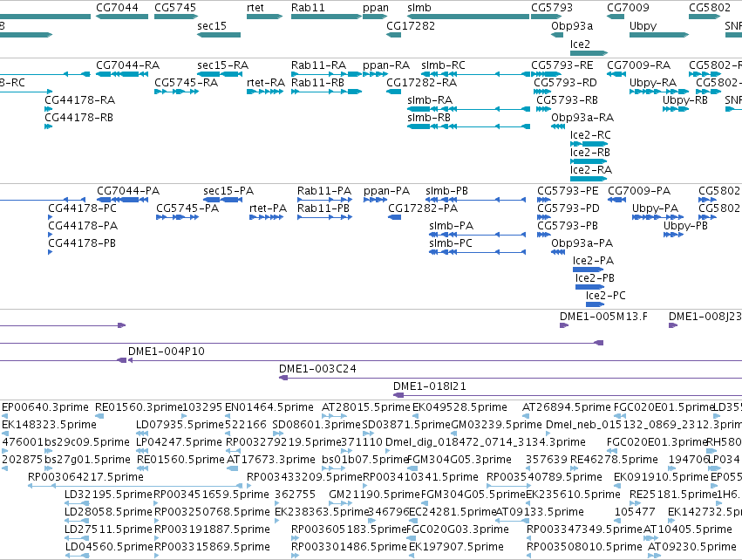Screen dimensions: 742x560
Task: Click protein CG5745-PA
Action: pos(178,217)
